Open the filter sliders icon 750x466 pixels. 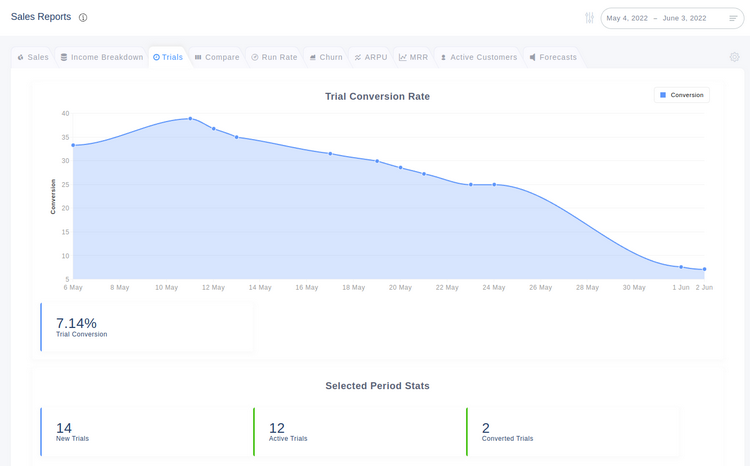point(589,18)
